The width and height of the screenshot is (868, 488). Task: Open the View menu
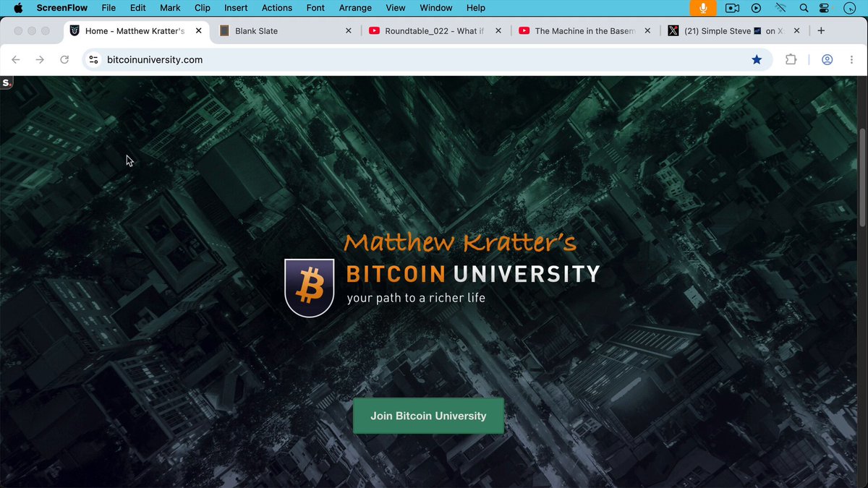point(396,8)
